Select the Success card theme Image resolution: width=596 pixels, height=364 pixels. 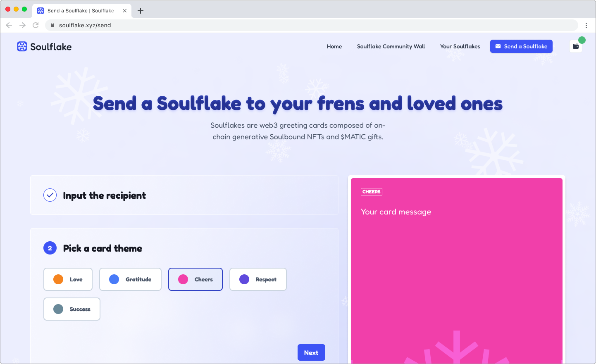(x=72, y=309)
